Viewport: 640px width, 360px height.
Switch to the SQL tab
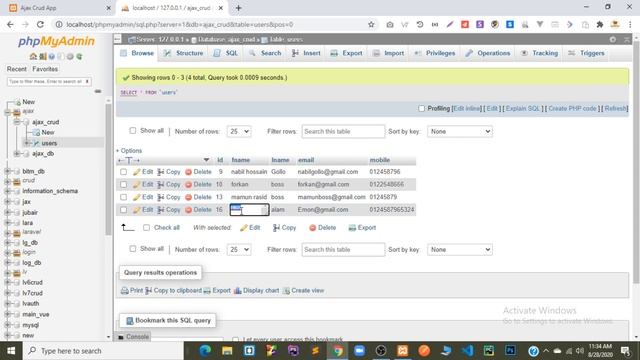click(226, 53)
